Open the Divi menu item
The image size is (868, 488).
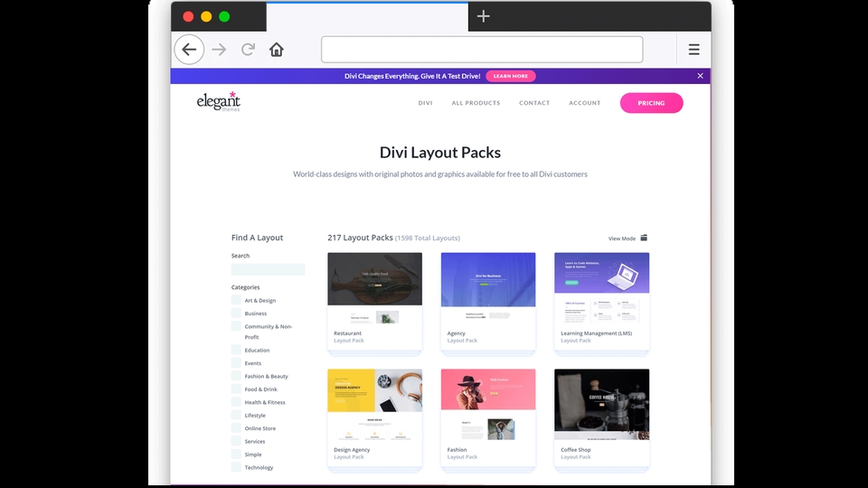point(425,103)
